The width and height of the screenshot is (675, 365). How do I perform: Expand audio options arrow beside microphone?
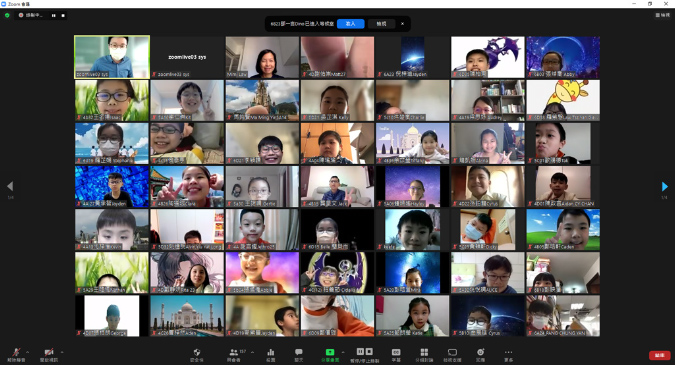(28, 352)
